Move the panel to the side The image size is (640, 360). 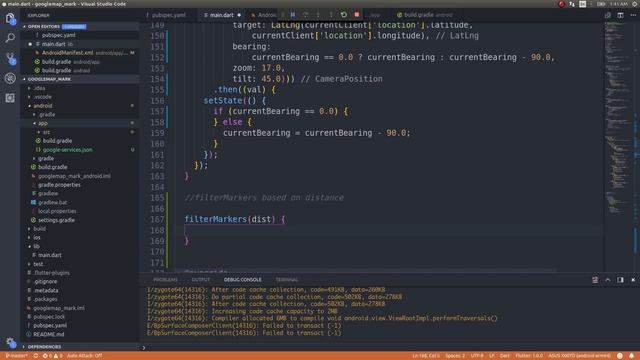pyautogui.click(x=620, y=280)
